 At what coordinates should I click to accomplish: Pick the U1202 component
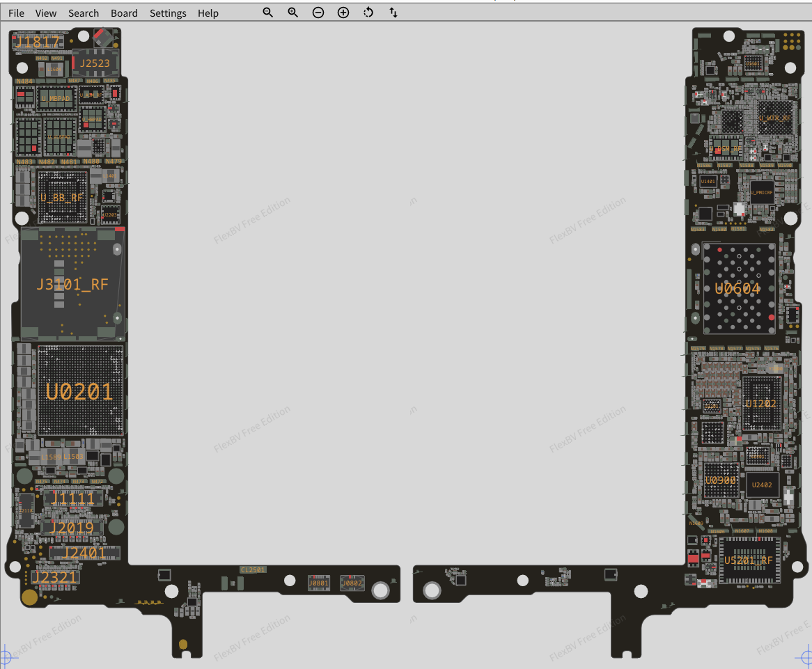760,404
